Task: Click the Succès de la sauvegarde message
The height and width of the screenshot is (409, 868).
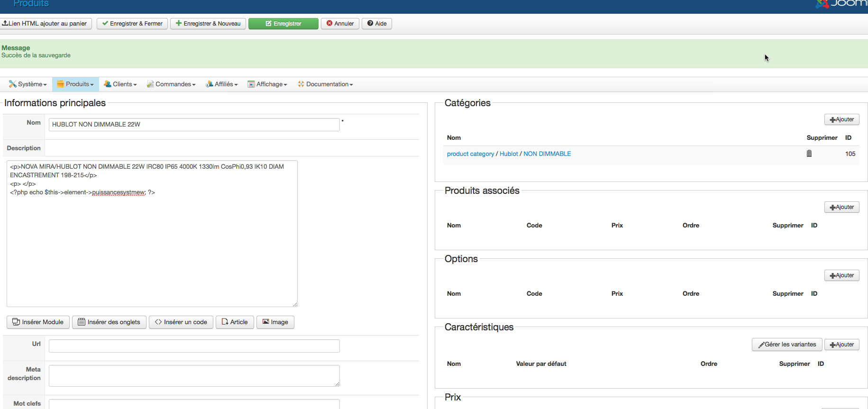Action: pos(36,55)
